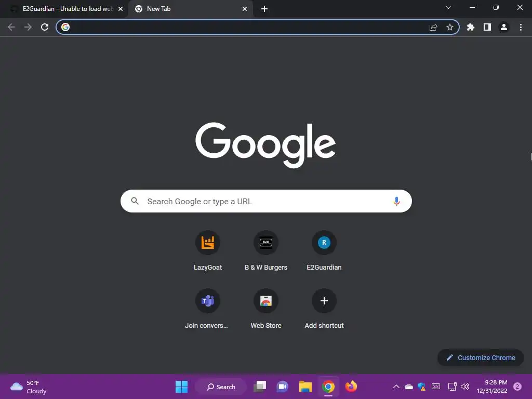Click the magnifier icon in search box
Screen dimensions: 532x399
(135, 201)
